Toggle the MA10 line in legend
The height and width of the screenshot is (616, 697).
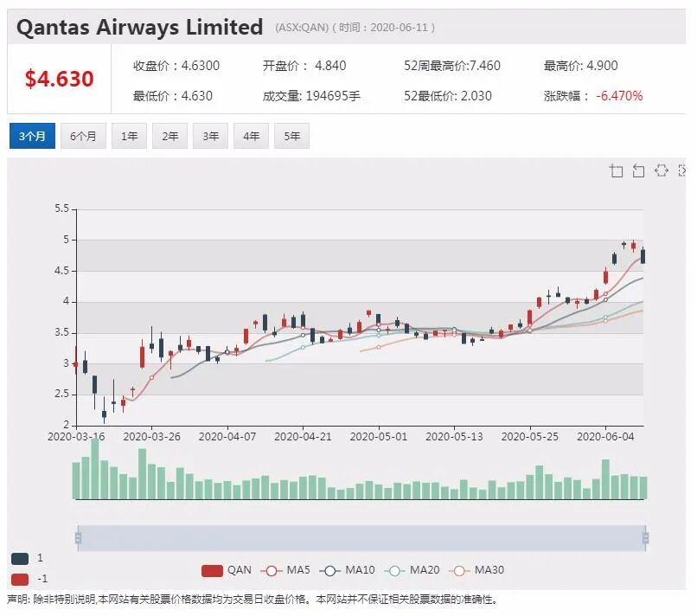347,571
